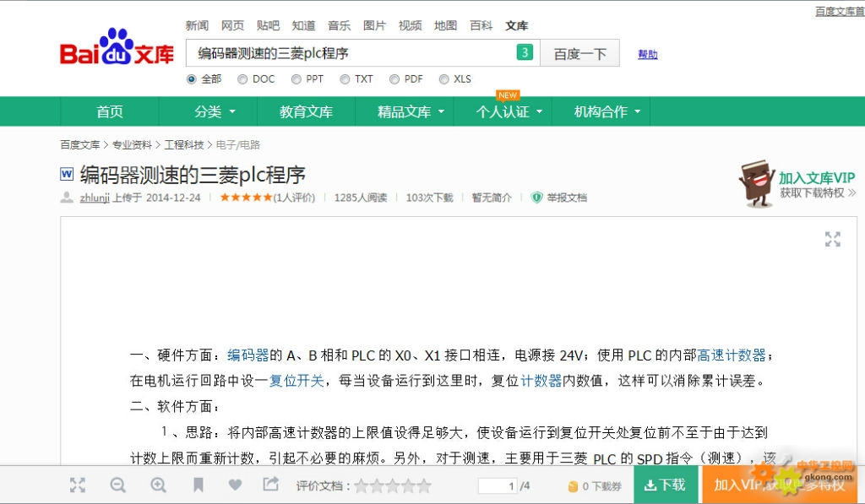Go to 贴吧 in top navigation
The width and height of the screenshot is (865, 504).
tap(268, 25)
